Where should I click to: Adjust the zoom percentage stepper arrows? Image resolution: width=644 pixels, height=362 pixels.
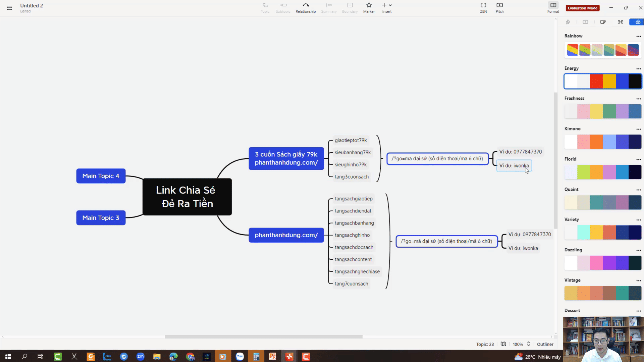(x=528, y=344)
